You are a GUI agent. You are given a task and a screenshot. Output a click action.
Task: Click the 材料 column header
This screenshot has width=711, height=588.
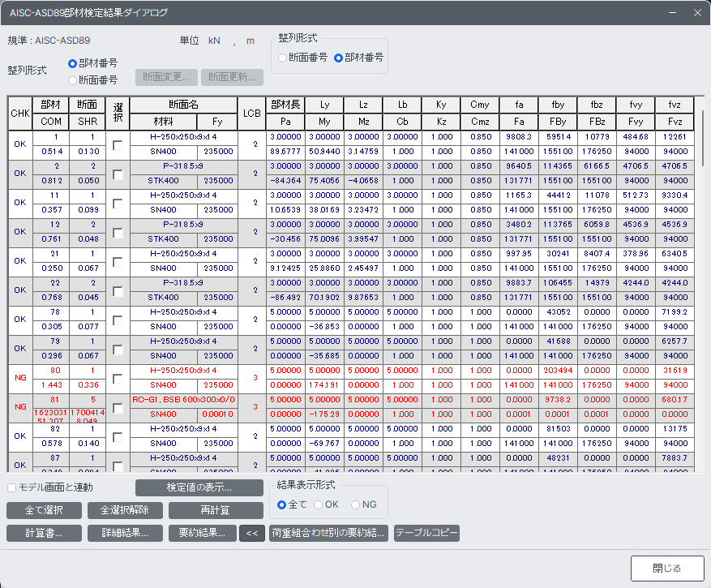pyautogui.click(x=163, y=122)
